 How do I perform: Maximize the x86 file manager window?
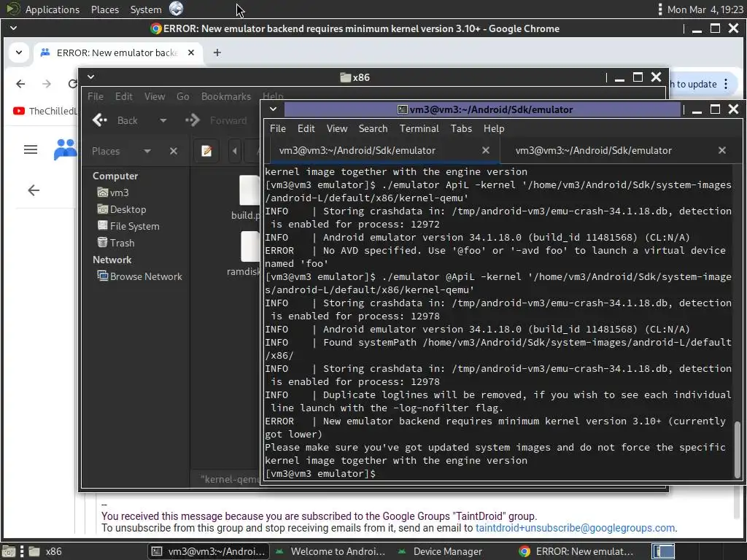coord(638,77)
